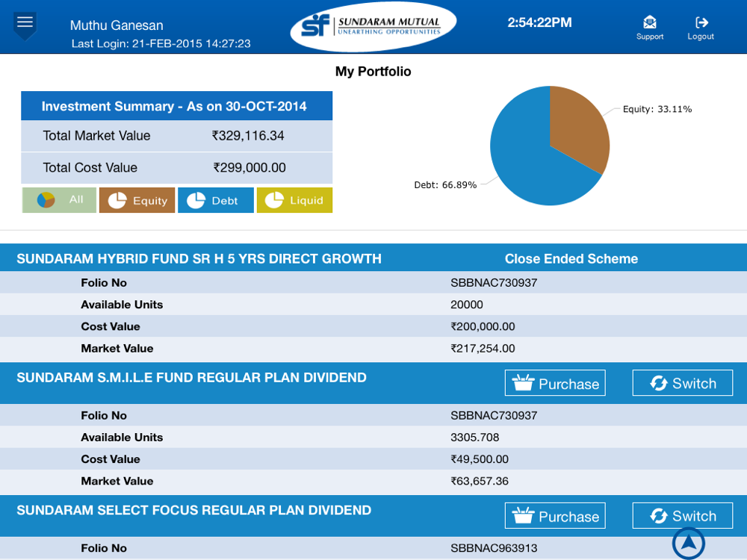The height and width of the screenshot is (560, 747).
Task: Click available units 20000
Action: (466, 305)
